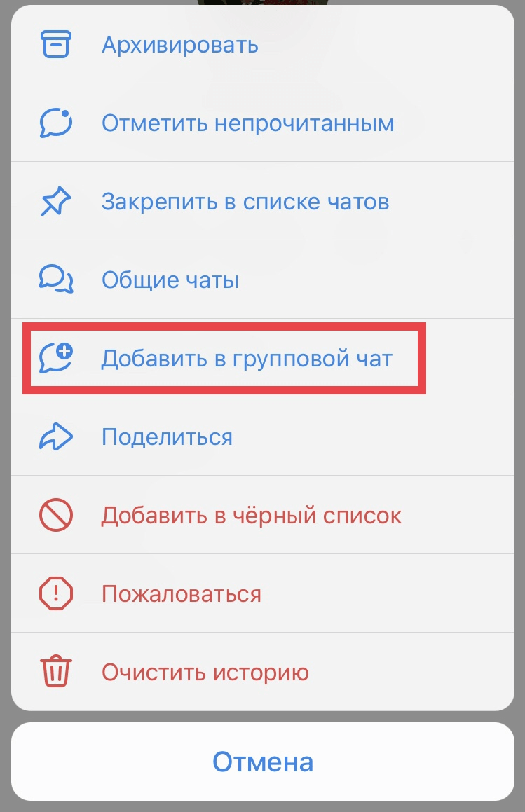Tap the archive box icon
The height and width of the screenshot is (812, 525).
(55, 45)
